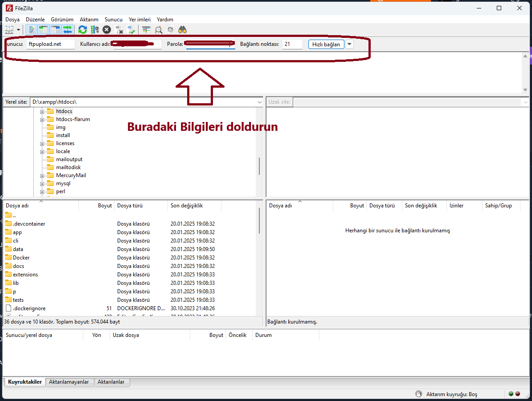Click the Kullanıcı adı input field
532x401 pixels.
pos(137,44)
